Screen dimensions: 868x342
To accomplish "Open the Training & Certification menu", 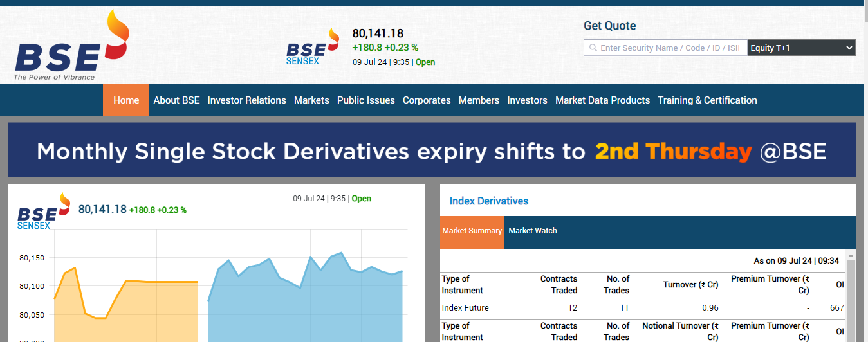I will pyautogui.click(x=707, y=100).
